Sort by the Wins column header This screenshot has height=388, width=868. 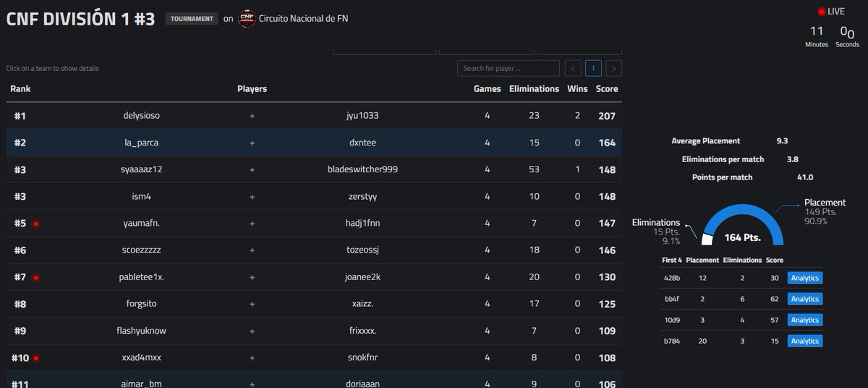pos(577,89)
